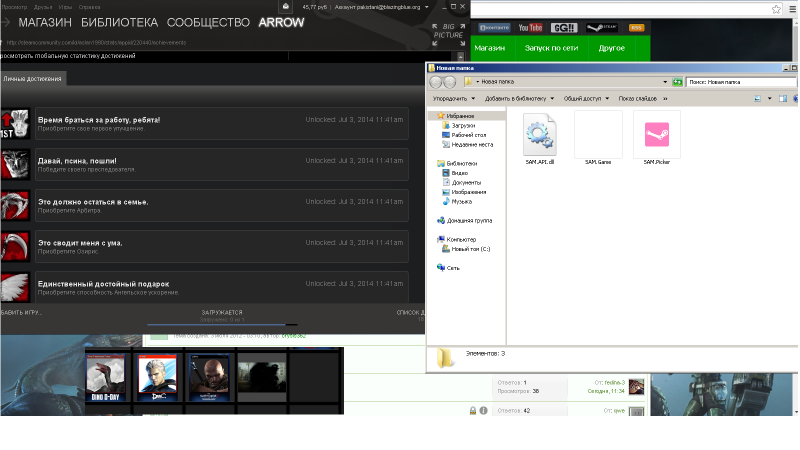Select the SAM.Game file in Explorer
Image resolution: width=800 pixels, height=450 pixels.
[598, 135]
